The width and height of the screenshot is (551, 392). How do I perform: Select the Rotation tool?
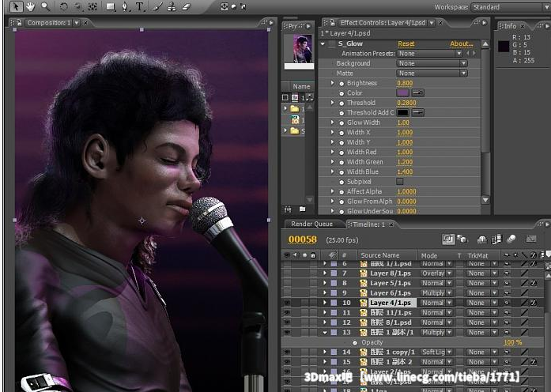[62, 6]
